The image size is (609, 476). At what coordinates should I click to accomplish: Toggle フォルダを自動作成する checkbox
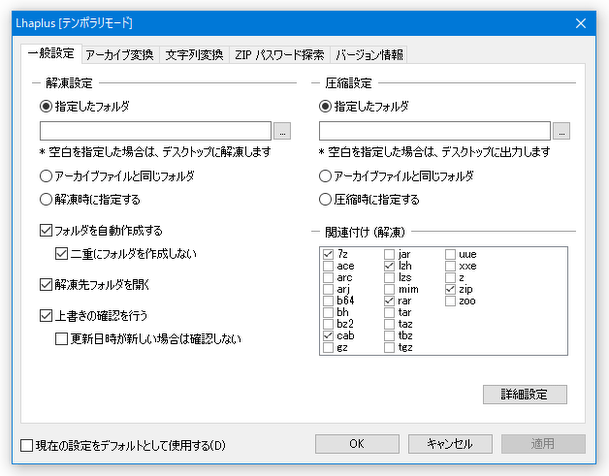[x=46, y=231]
